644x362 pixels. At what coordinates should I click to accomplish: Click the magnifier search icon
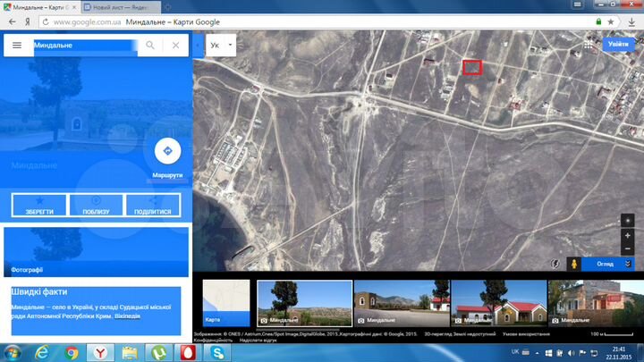150,46
